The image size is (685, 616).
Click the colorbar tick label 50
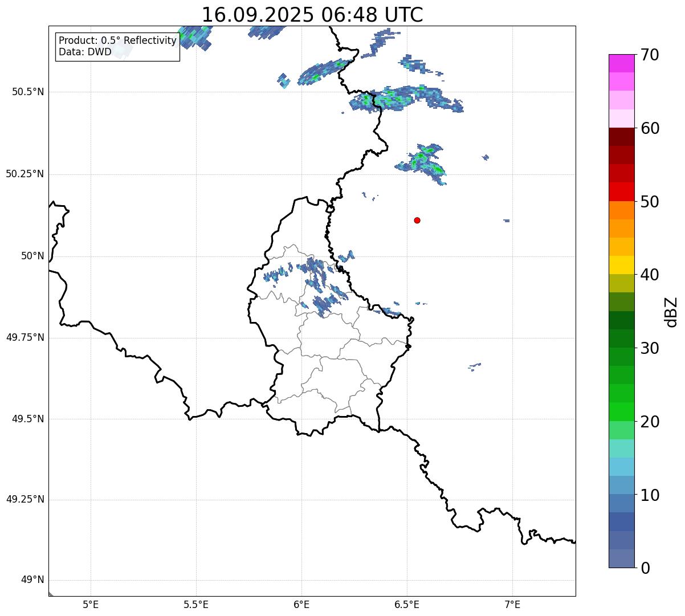click(649, 202)
